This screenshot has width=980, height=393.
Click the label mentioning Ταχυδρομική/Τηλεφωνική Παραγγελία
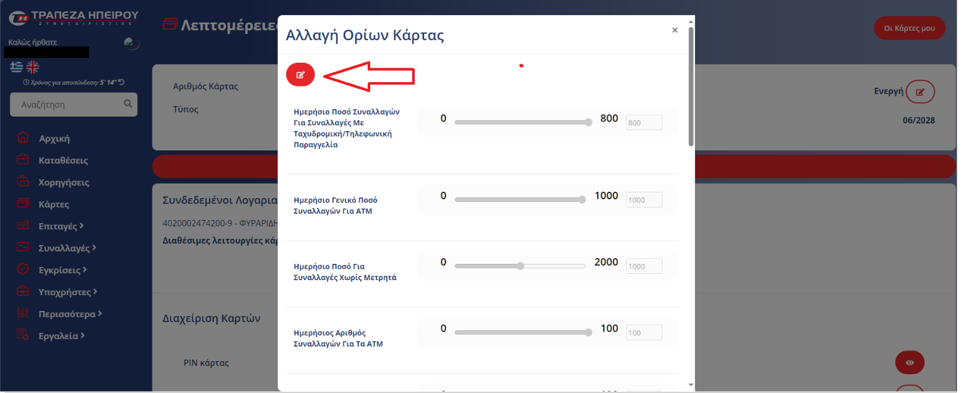tap(347, 128)
